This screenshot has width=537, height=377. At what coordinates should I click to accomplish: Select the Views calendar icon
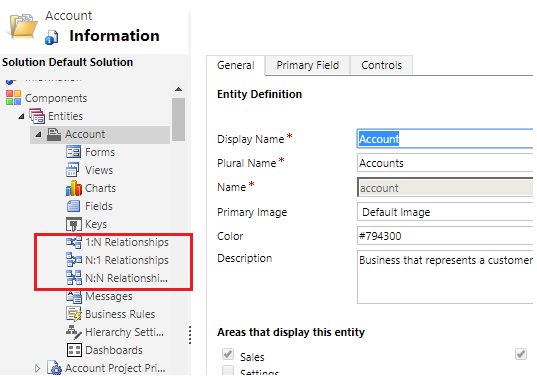pyautogui.click(x=73, y=170)
